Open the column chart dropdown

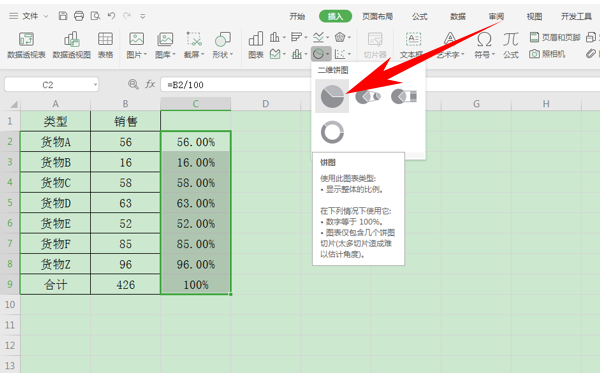point(278,37)
